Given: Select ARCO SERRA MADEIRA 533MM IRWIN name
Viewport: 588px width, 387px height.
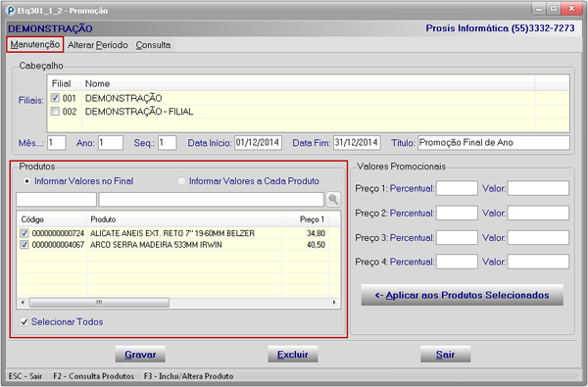Looking at the screenshot, I should click(156, 245).
